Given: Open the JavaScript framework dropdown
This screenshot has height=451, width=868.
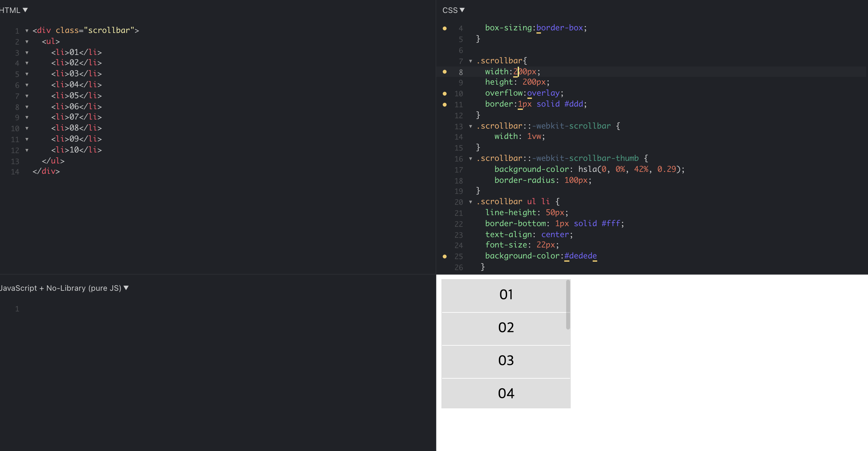Looking at the screenshot, I should [64, 288].
